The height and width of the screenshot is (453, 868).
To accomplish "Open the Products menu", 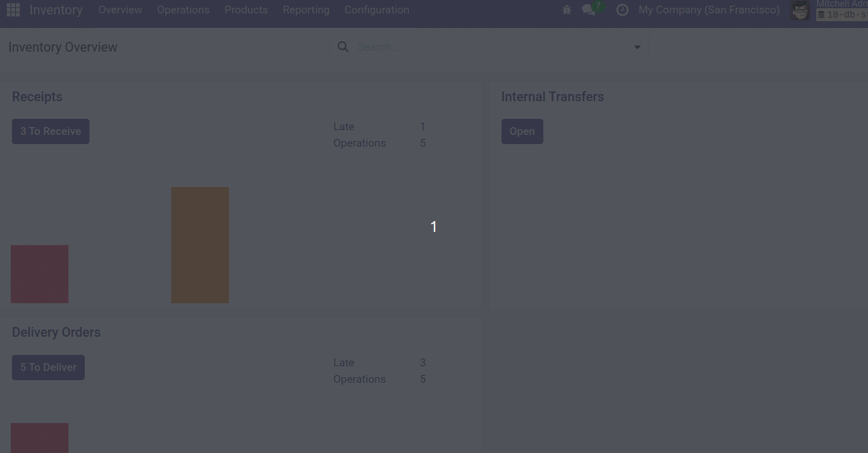I will pyautogui.click(x=246, y=10).
